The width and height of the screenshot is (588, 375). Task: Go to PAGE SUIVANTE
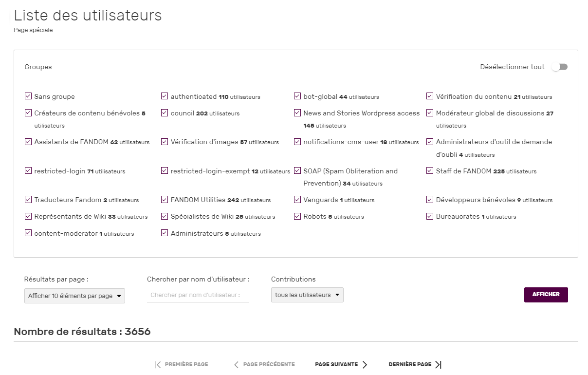(336, 364)
